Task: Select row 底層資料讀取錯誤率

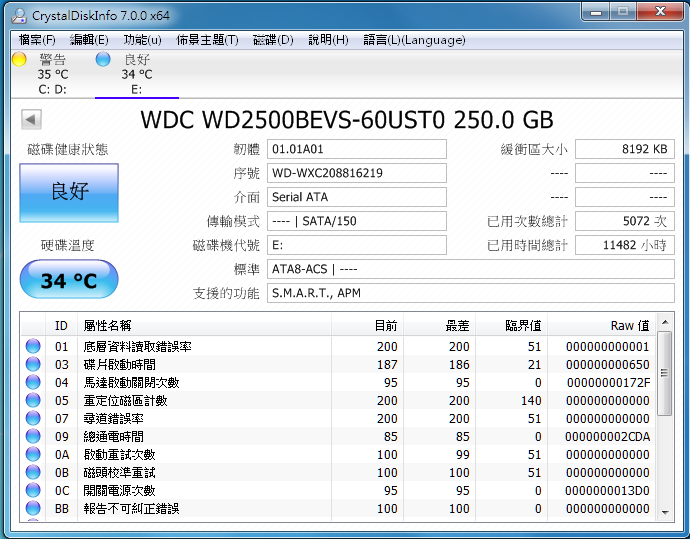Action: pyautogui.click(x=339, y=346)
